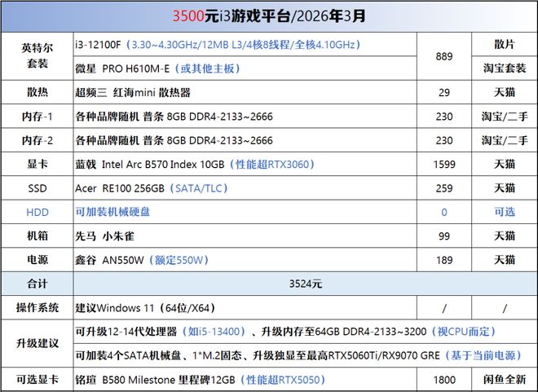The width and height of the screenshot is (538, 392).
Task: Select the "显卡" row label
Action: click(x=37, y=165)
